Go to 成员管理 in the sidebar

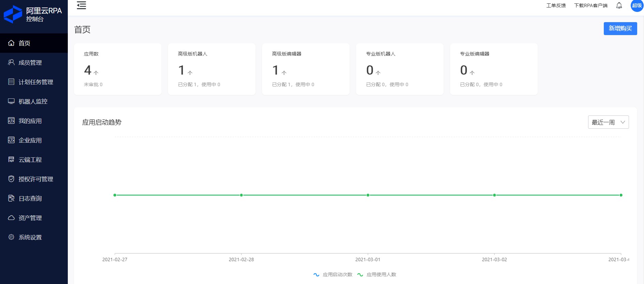(x=34, y=62)
